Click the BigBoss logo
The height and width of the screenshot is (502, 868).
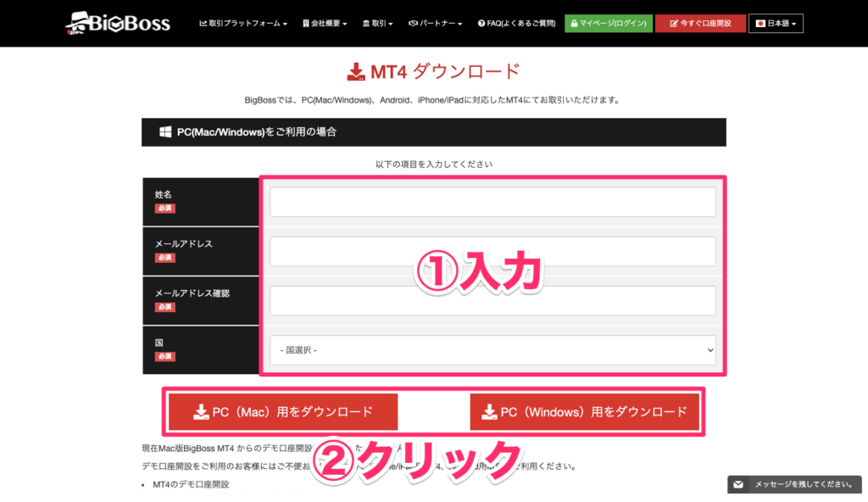click(x=118, y=23)
